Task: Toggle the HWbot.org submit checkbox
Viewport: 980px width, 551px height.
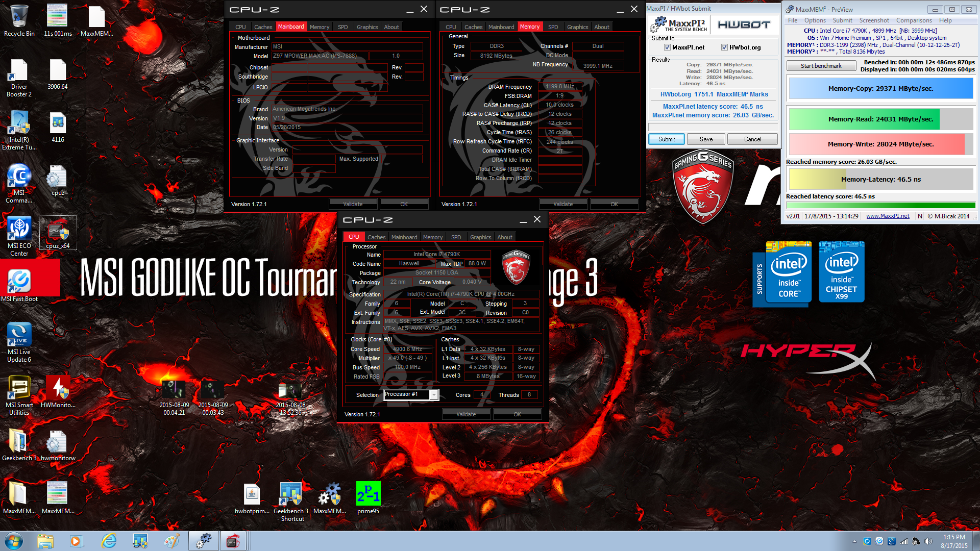Action: (724, 47)
